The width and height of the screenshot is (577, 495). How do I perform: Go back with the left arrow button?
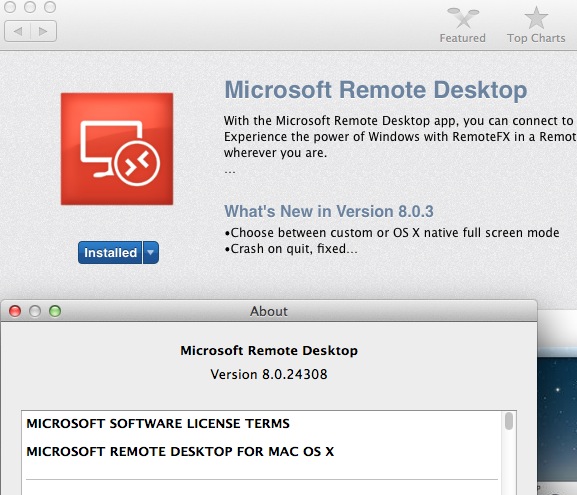coord(17,31)
